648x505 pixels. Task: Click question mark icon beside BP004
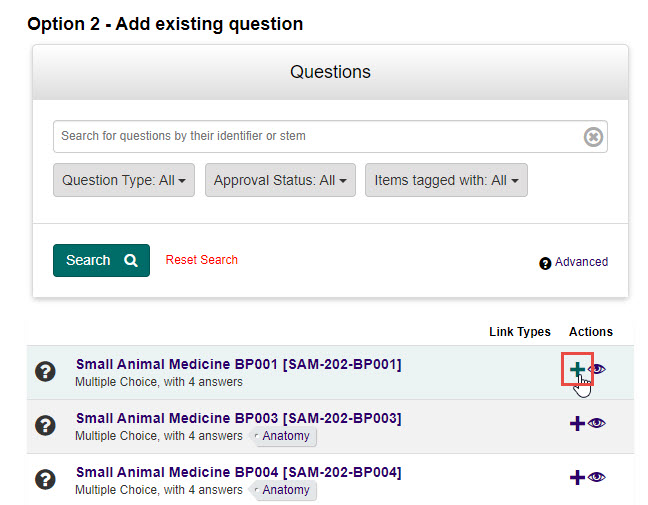click(45, 480)
